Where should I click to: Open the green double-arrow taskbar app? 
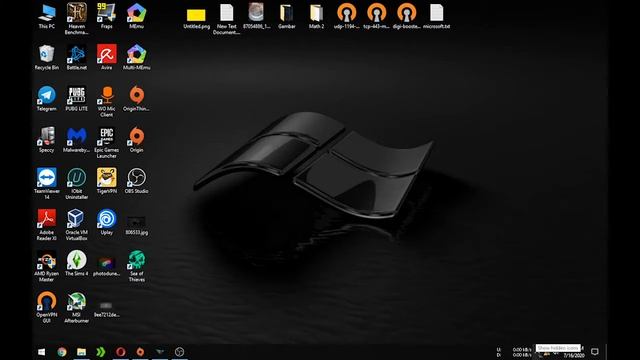101,352
